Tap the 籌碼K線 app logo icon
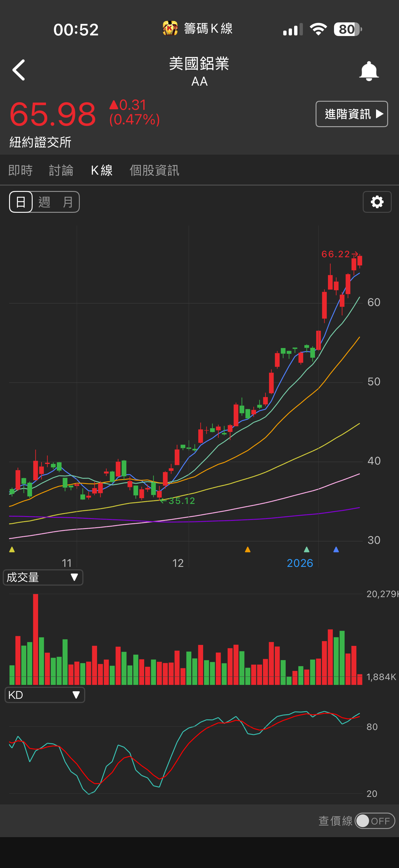 (x=170, y=28)
